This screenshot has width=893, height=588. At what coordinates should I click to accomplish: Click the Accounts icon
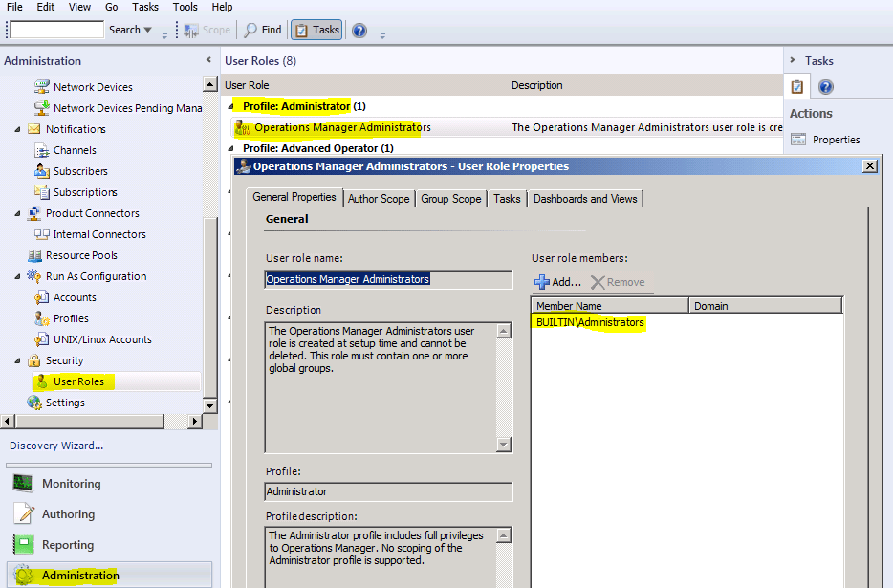(x=41, y=297)
